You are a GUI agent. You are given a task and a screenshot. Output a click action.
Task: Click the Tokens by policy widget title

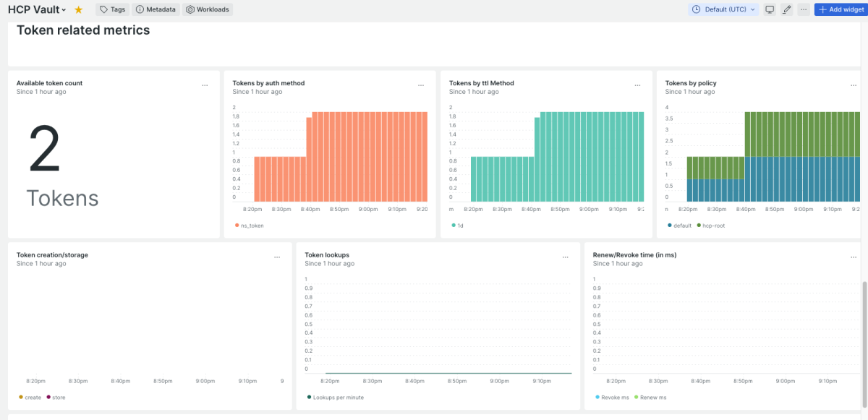tap(691, 83)
